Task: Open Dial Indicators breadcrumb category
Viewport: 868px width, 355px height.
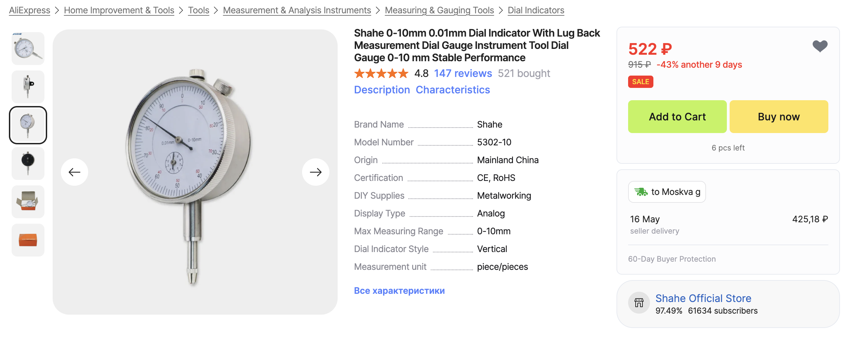Action: (x=536, y=10)
